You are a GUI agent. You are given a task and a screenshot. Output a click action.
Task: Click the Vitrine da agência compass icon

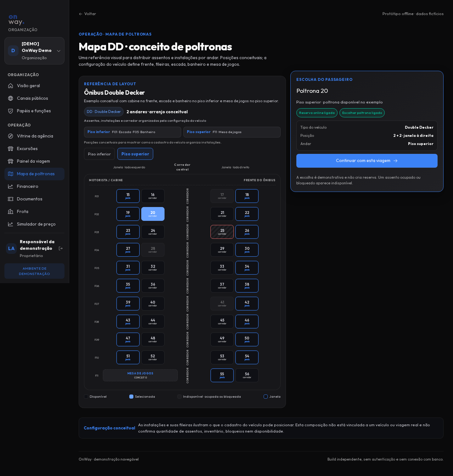pos(10,136)
